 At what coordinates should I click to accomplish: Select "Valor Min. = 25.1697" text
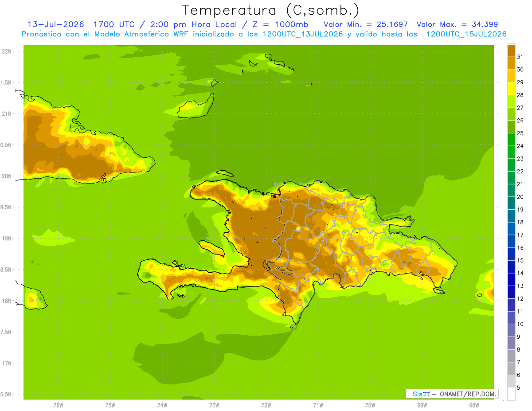tap(366, 24)
